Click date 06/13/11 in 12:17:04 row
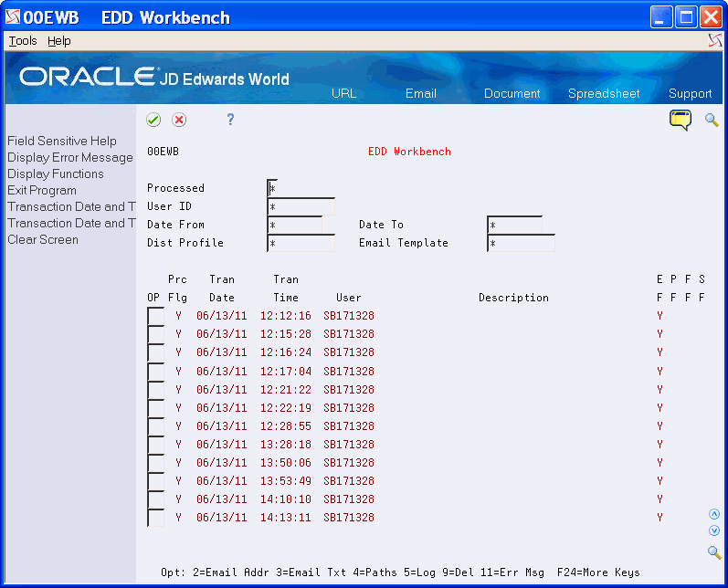Image resolution: width=728 pixels, height=588 pixels. 221,372
